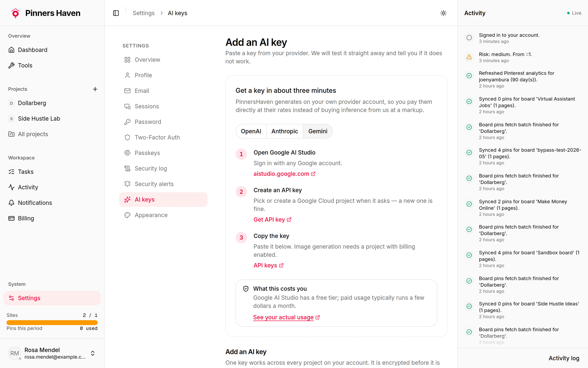Select the Gemini provider tab

(x=318, y=131)
